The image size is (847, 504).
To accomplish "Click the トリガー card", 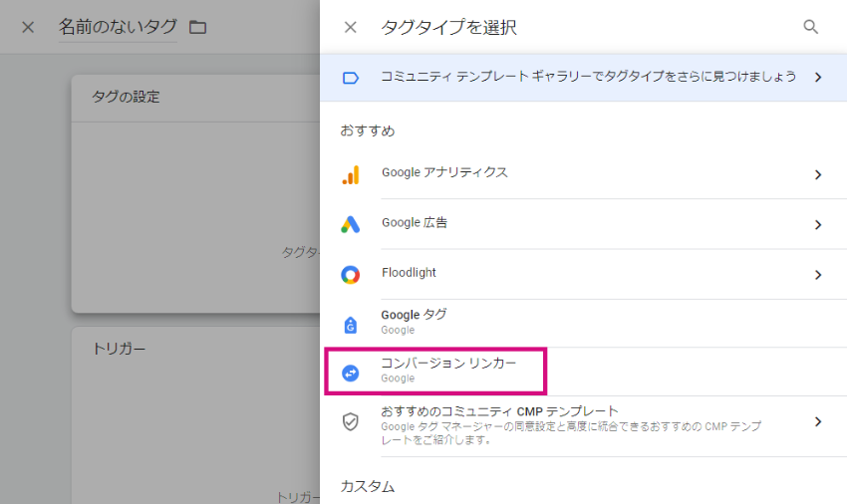I will (x=195, y=415).
